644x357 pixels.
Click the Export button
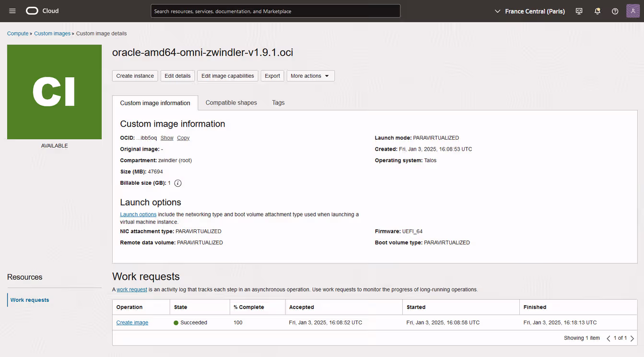pyautogui.click(x=272, y=76)
